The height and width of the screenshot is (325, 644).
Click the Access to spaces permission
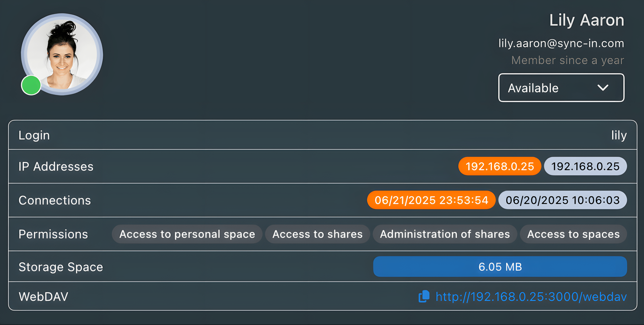(x=573, y=234)
